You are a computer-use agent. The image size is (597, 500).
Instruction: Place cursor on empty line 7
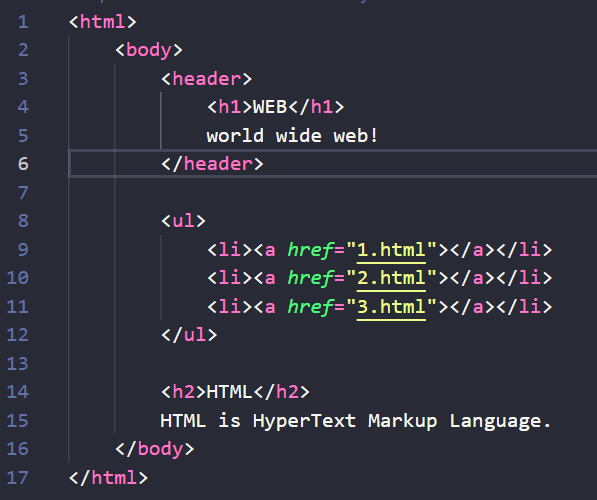click(x=332, y=193)
